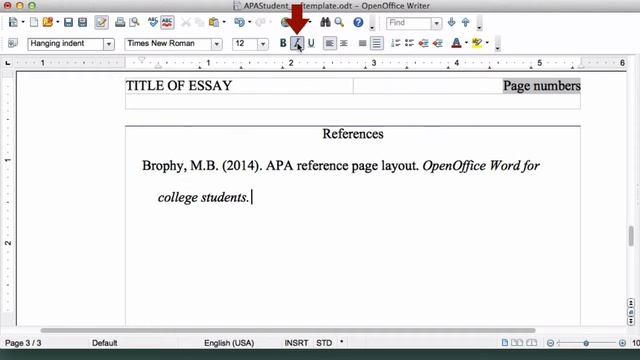
Task: Click the Undo icon
Action: click(240, 22)
